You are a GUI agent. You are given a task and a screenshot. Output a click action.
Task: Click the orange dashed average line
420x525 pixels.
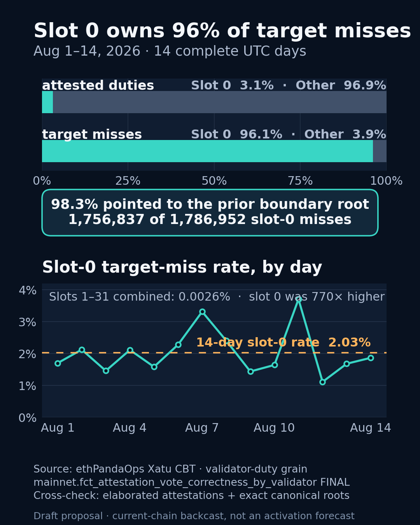coord(214,353)
